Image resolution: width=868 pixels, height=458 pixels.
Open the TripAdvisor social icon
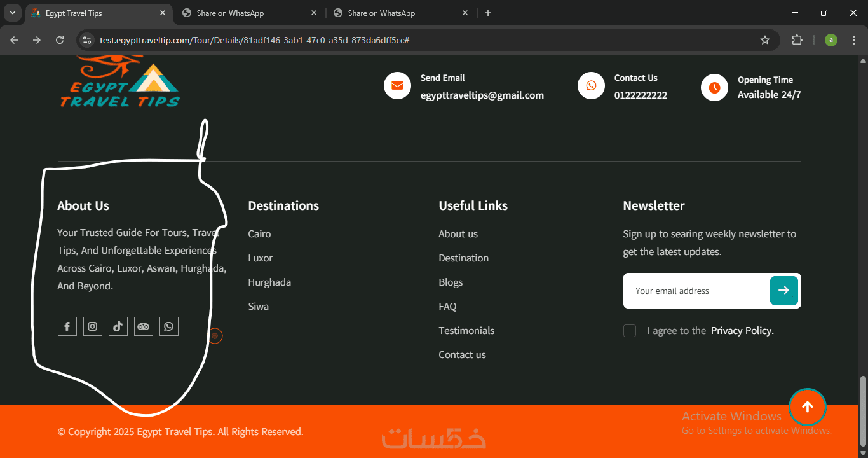[144, 326]
